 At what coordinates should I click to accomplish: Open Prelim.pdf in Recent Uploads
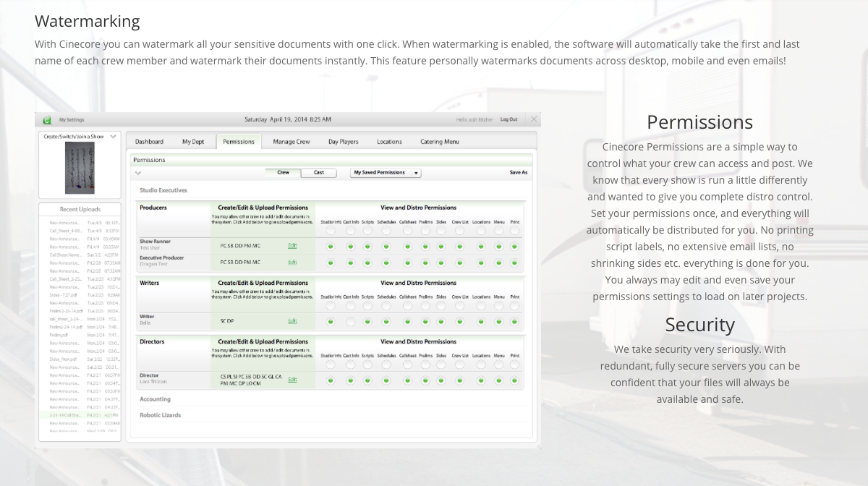84,335
